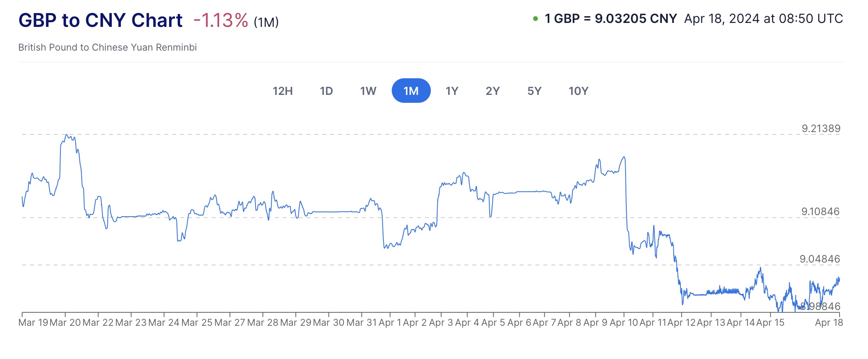Screen dimensions: 868x359
Task: Click the green live status dot
Action: (535, 19)
